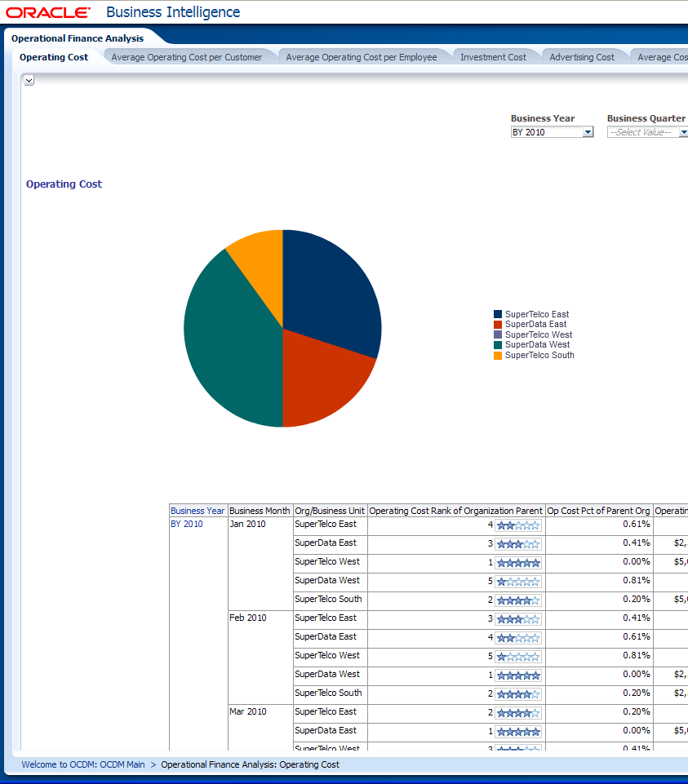Select the Advertising Cost tab
The width and height of the screenshot is (688, 784).
point(581,57)
